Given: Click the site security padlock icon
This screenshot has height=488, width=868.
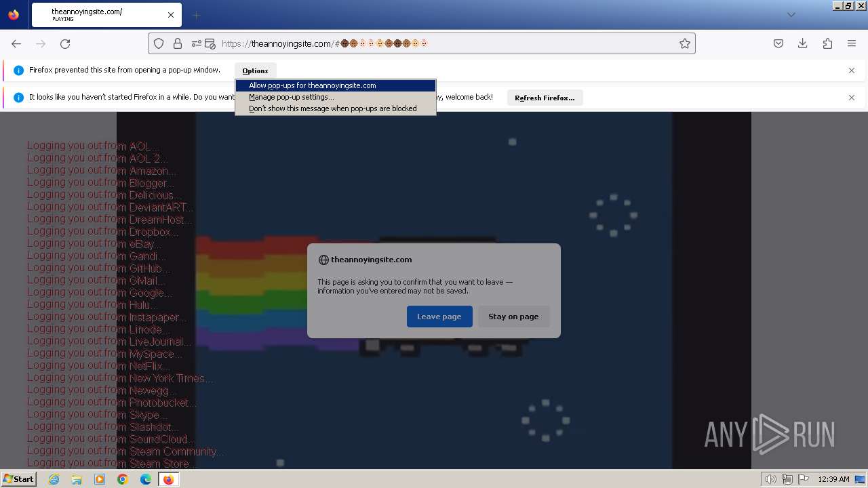Looking at the screenshot, I should coord(178,43).
